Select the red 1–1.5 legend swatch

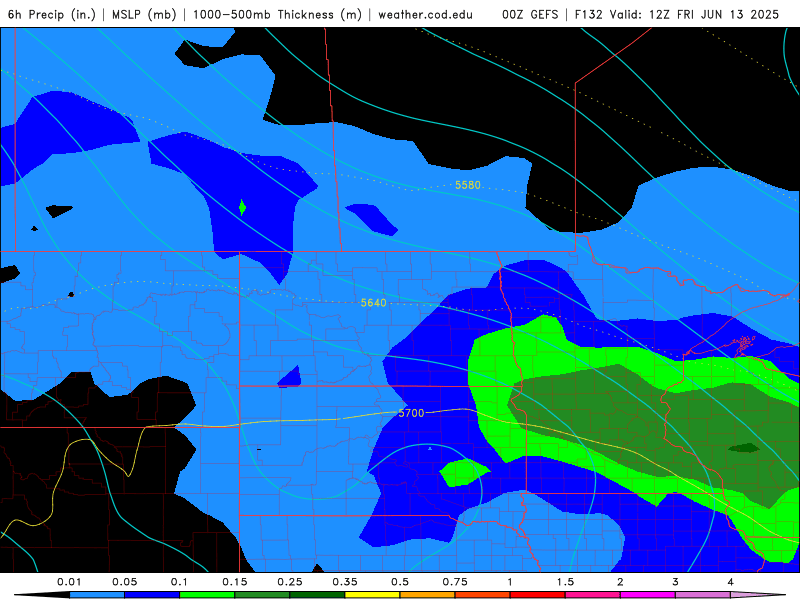(x=538, y=595)
